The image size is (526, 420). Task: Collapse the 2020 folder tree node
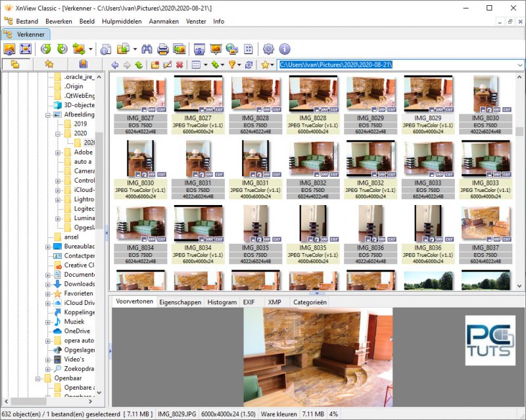click(x=58, y=133)
